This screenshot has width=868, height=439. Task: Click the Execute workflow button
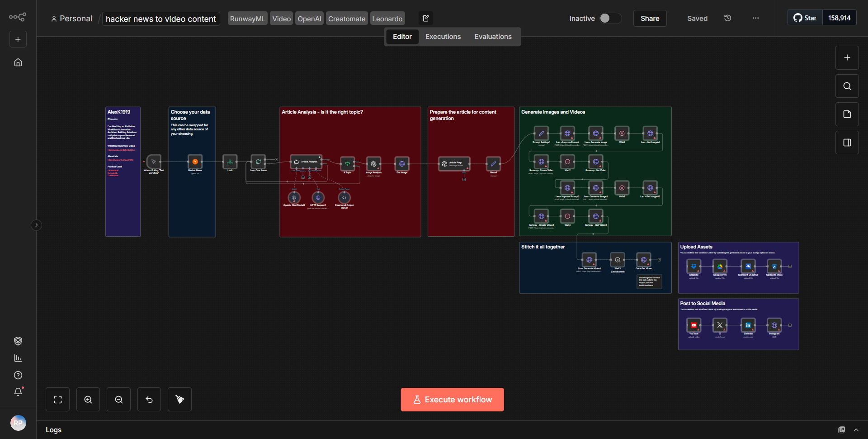click(453, 400)
